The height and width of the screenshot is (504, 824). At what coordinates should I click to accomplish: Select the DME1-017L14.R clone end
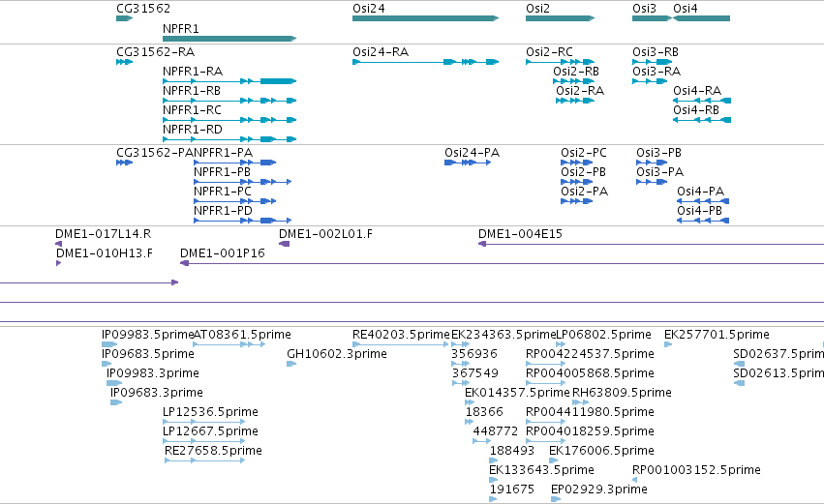coord(58,244)
